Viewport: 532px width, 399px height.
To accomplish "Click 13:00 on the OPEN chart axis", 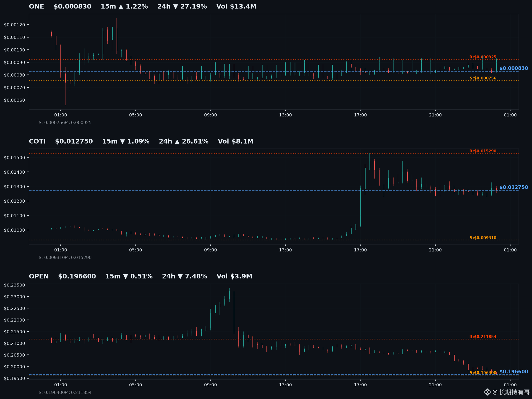I will coord(286,385).
